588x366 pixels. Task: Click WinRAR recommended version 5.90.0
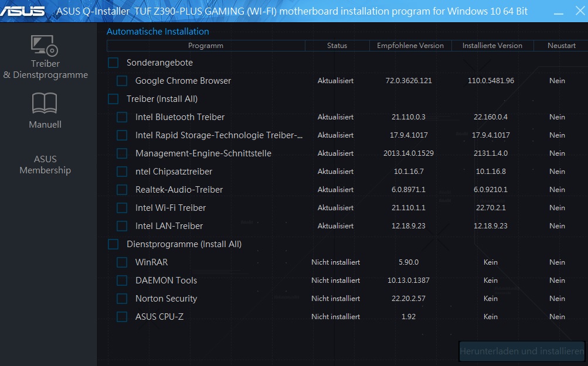click(x=409, y=262)
